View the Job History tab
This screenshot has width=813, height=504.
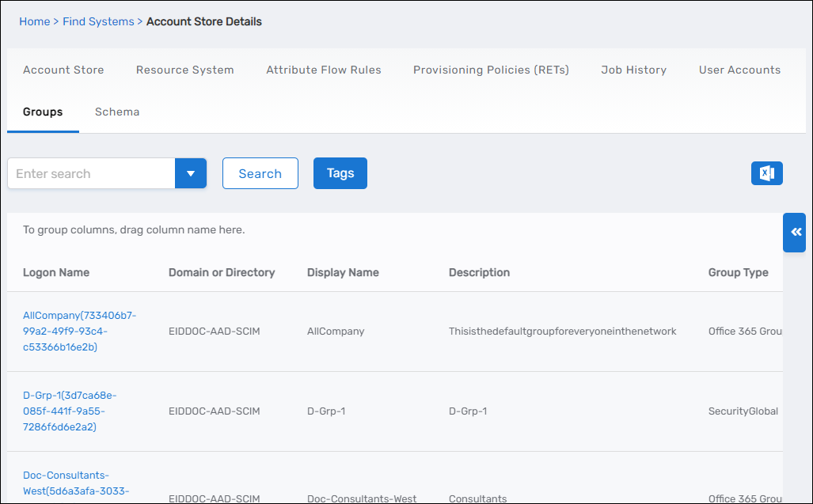tap(633, 70)
